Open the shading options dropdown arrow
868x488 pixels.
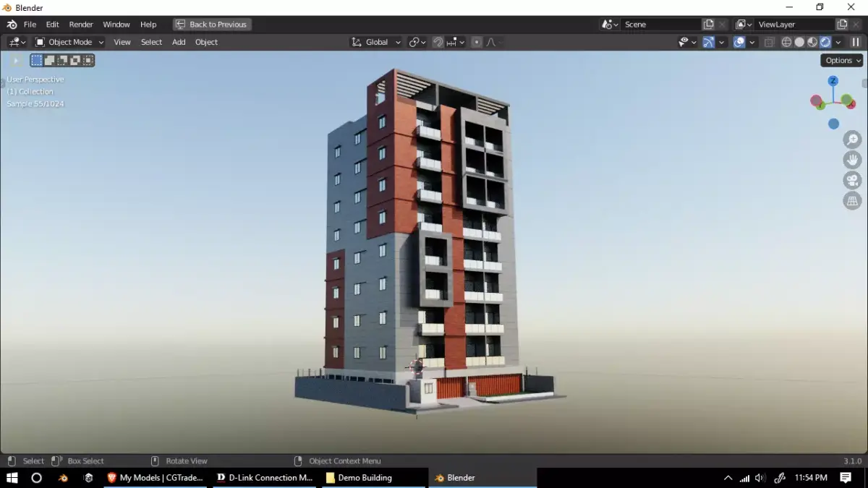click(x=838, y=42)
